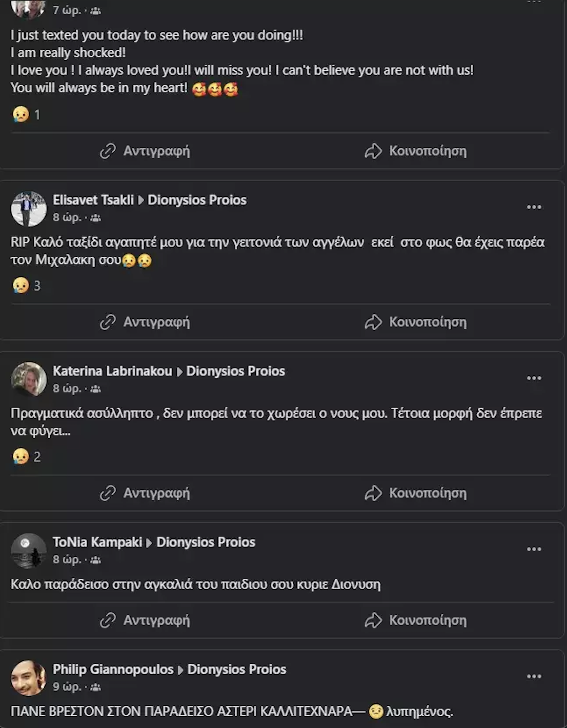Open three-dots menu on Philip Giannopoulos's post

point(534,676)
